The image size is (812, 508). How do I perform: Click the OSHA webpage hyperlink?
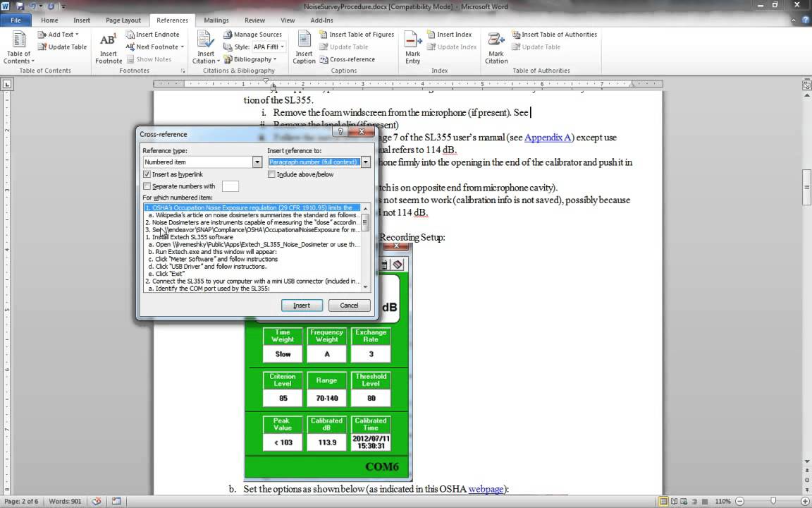click(486, 489)
